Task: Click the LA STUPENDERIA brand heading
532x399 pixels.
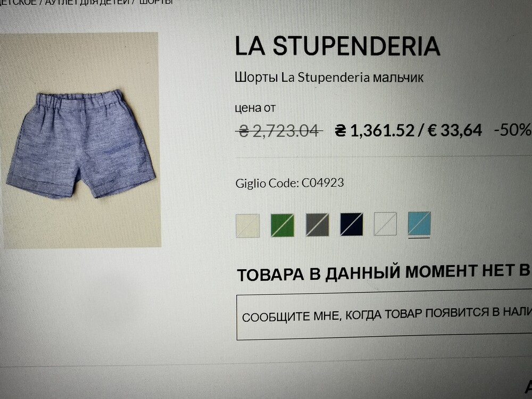Action: coord(337,46)
